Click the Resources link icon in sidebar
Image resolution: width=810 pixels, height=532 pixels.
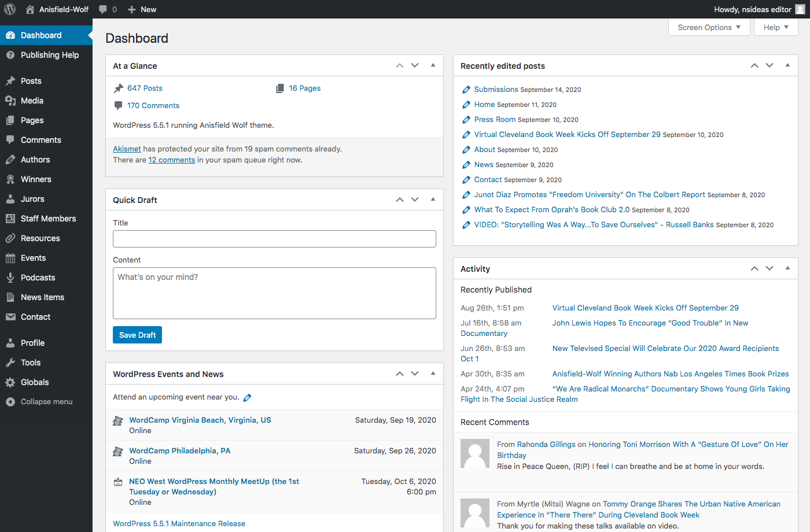(10, 238)
